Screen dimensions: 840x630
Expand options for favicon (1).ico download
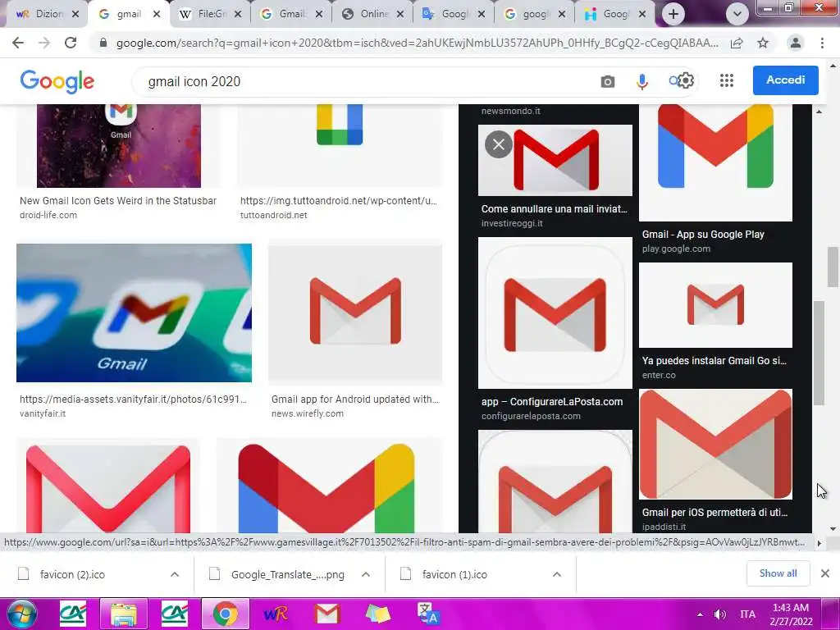point(557,574)
